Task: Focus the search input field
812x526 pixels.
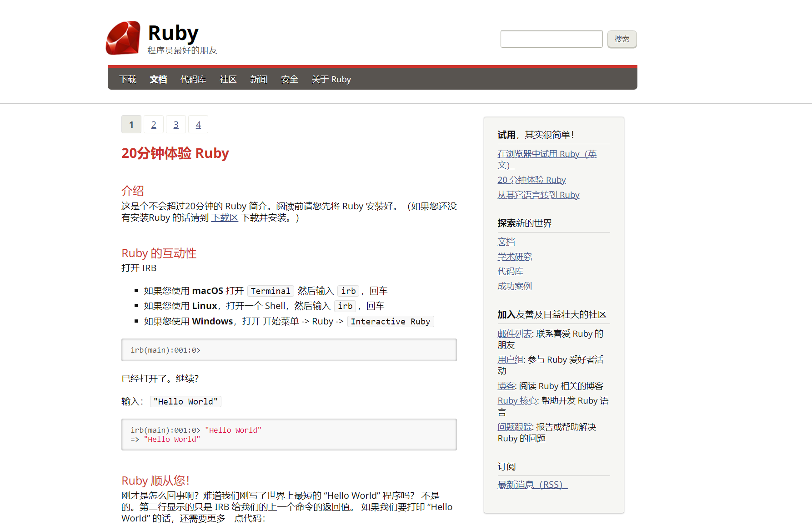Action: [551, 39]
